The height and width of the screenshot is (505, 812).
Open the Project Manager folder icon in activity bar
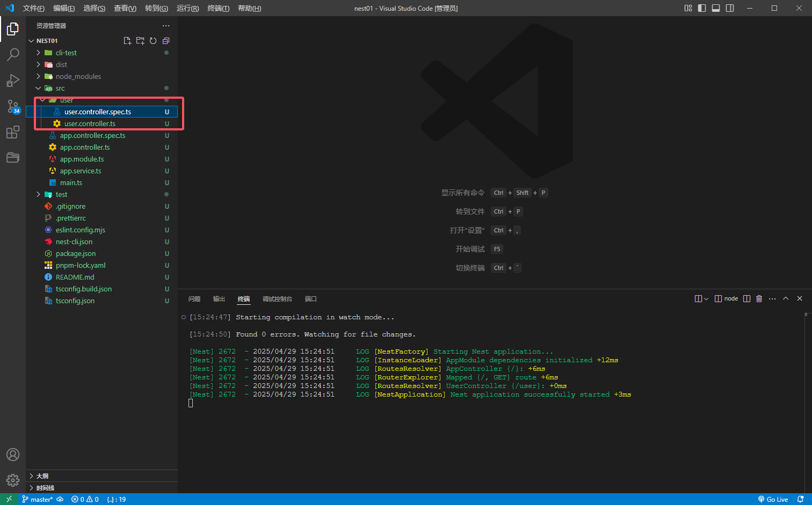(x=13, y=158)
